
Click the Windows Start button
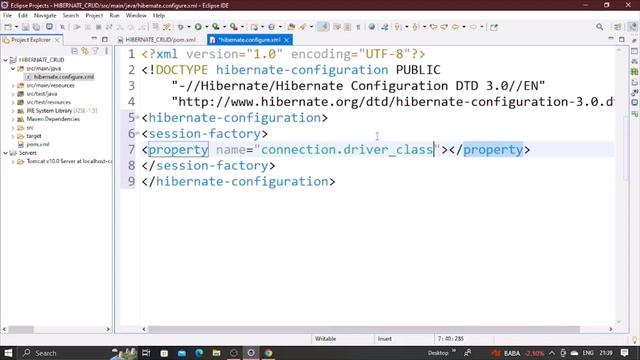tap(8, 353)
